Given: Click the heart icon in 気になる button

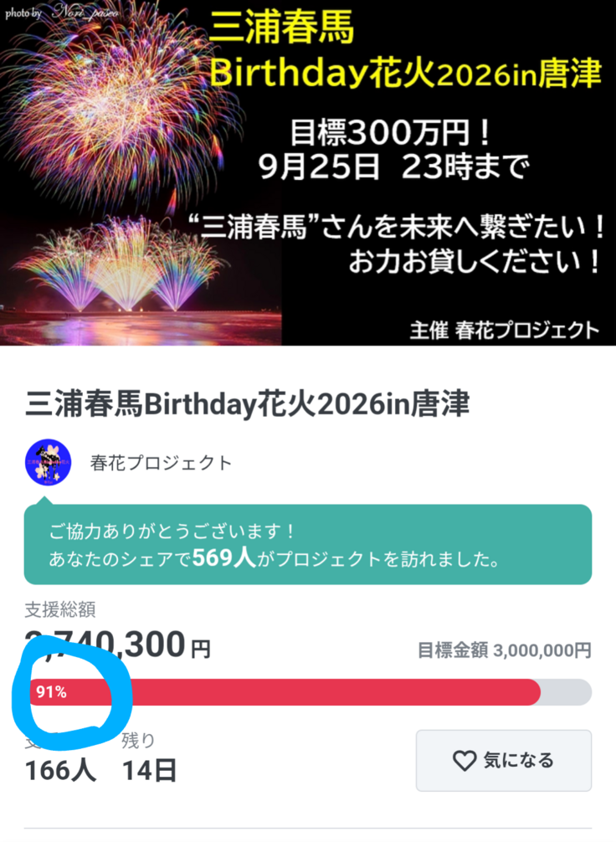Looking at the screenshot, I should [464, 760].
